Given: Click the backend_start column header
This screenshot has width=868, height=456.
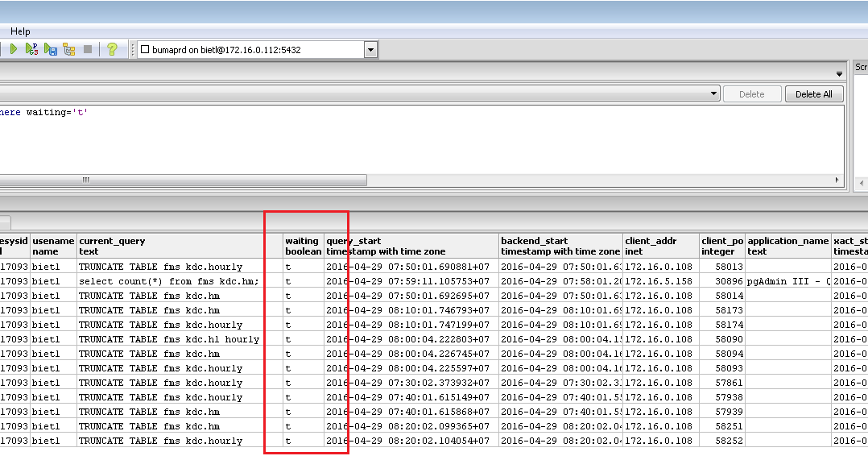Looking at the screenshot, I should (x=560, y=246).
